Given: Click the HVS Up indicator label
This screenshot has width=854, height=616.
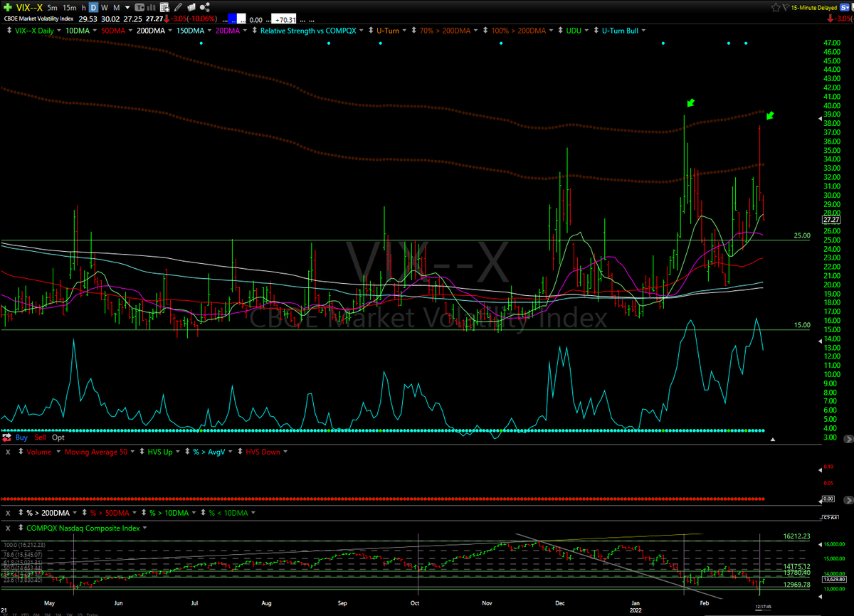Looking at the screenshot, I should (160, 452).
